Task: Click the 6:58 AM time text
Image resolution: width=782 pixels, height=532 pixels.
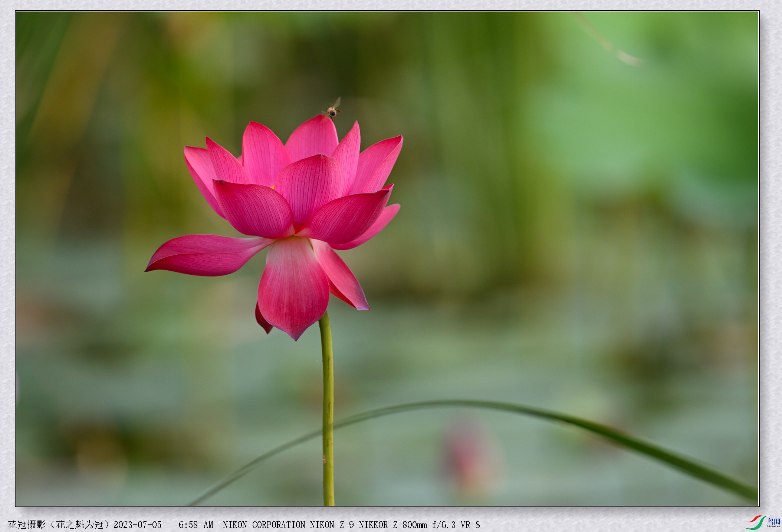Action: pyautogui.click(x=196, y=525)
